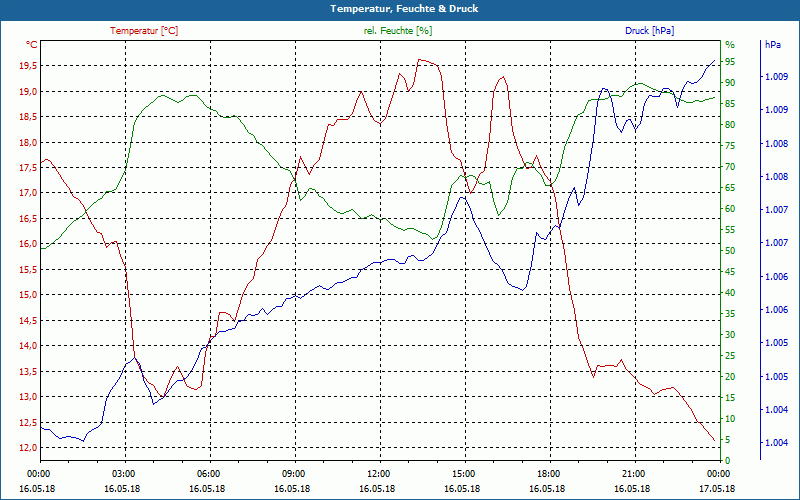Image resolution: width=800 pixels, height=500 pixels.
Task: Click the green "50" humidity axis value
Action: [x=730, y=251]
